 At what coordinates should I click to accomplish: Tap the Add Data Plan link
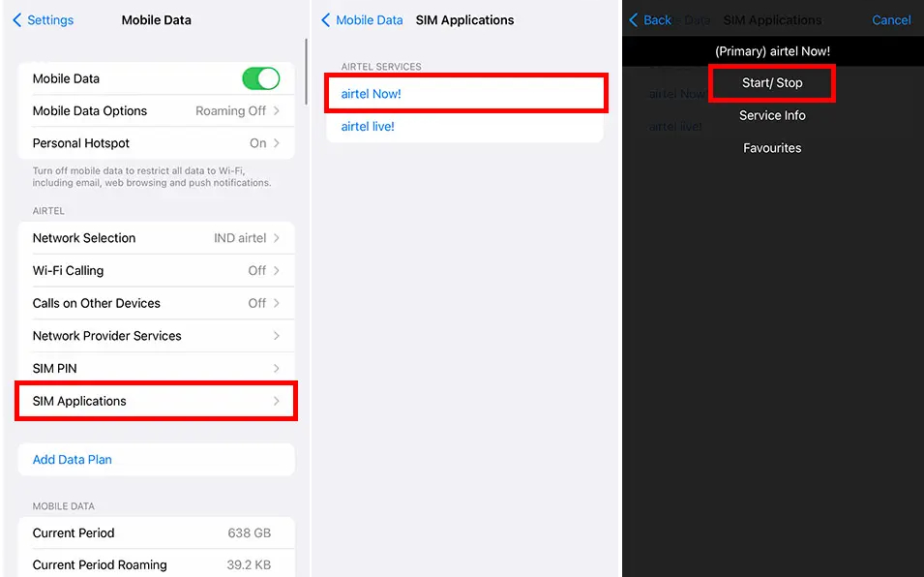click(x=72, y=460)
